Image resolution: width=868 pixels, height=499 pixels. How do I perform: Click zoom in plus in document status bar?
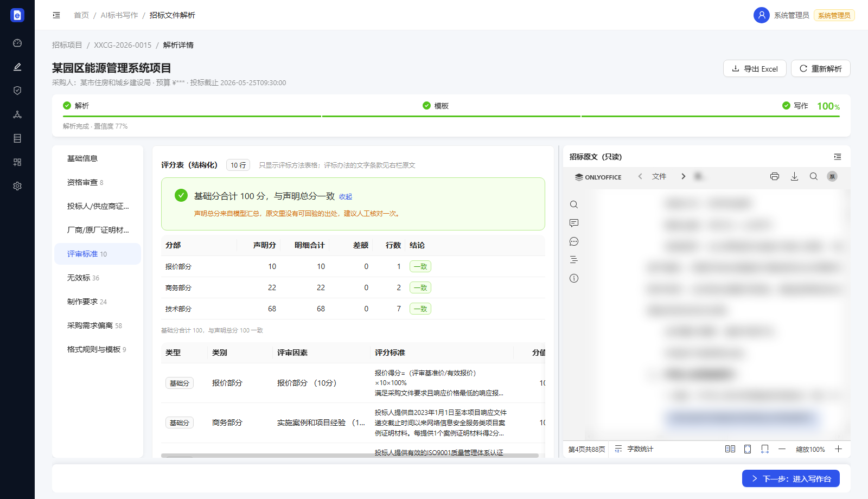coord(839,449)
